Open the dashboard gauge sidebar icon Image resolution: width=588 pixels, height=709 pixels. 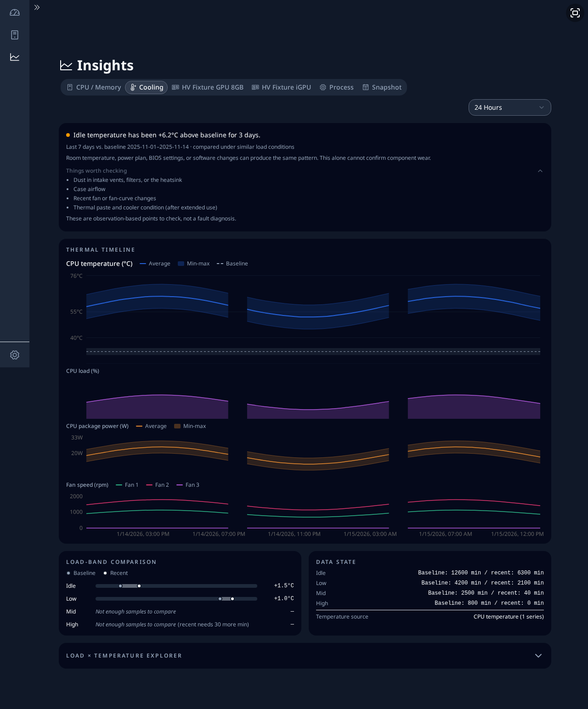pyautogui.click(x=15, y=13)
